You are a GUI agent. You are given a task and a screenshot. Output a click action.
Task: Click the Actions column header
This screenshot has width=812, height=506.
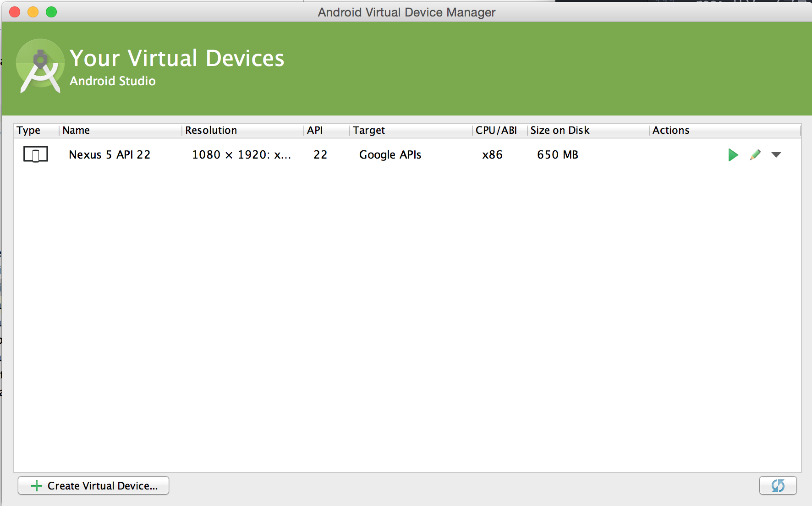coord(725,131)
